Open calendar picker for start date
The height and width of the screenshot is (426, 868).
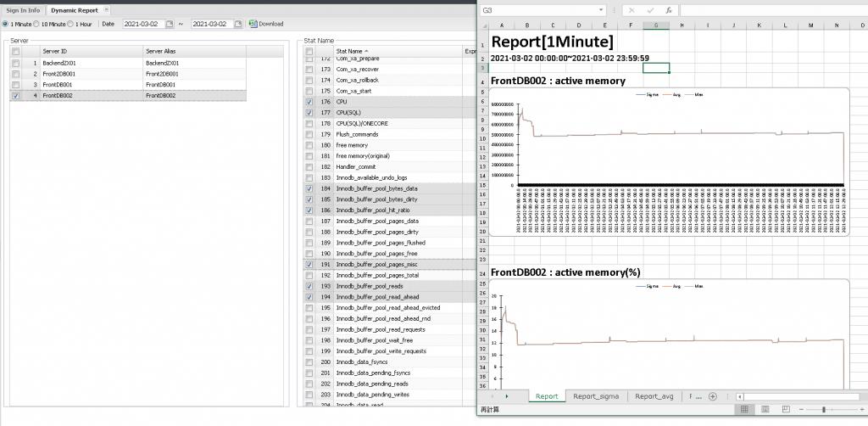point(170,24)
